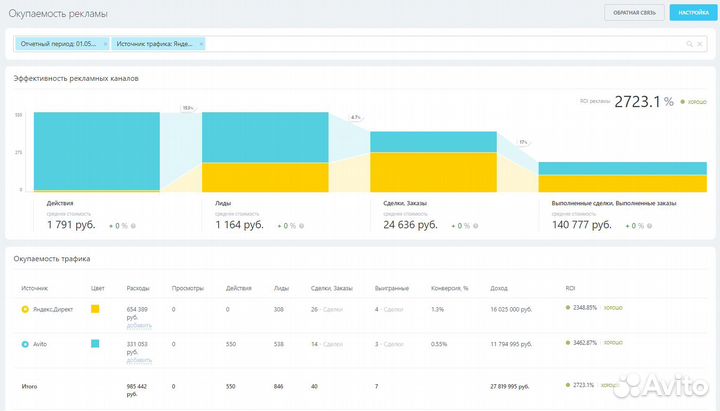Remove the 'Отчетный период' filter tag
Viewport: 720px width, 411px height.
point(105,44)
